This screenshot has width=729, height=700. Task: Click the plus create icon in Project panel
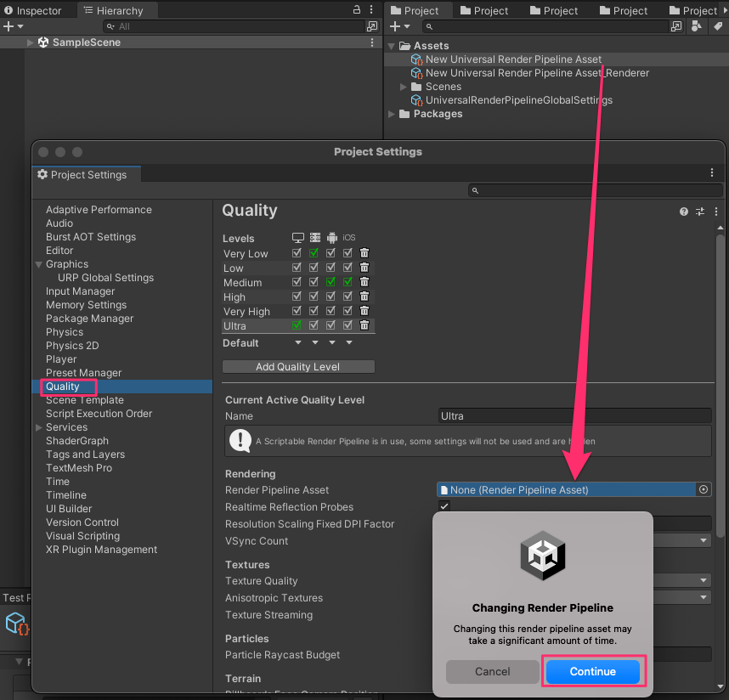coord(396,26)
